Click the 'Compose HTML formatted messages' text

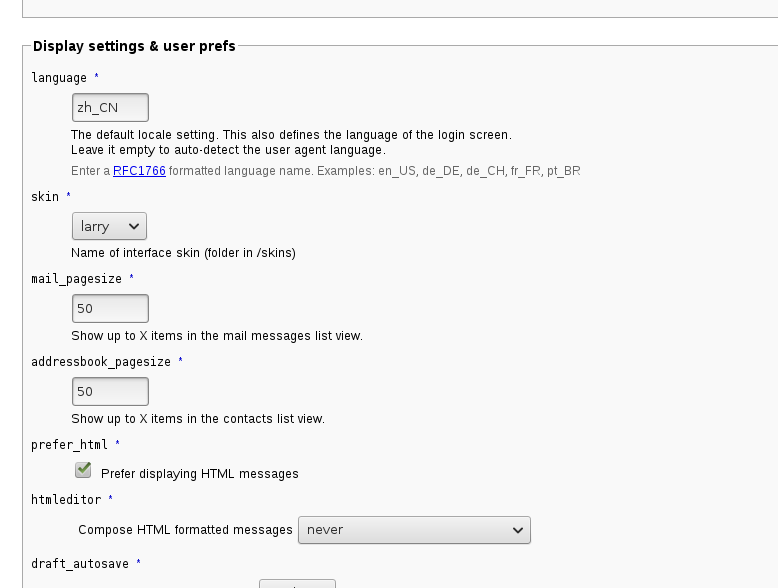(x=185, y=530)
